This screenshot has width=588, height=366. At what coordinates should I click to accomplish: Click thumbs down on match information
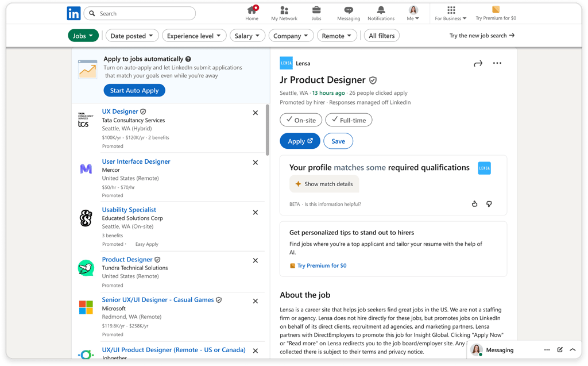pyautogui.click(x=489, y=204)
